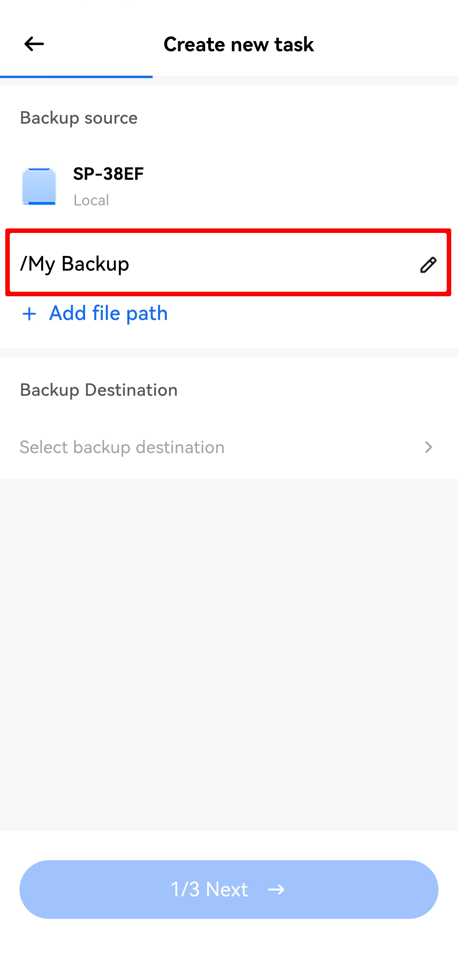Viewport: 458px width, 980px height.
Task: Click the Local label under SP-38EF
Action: pyautogui.click(x=91, y=201)
